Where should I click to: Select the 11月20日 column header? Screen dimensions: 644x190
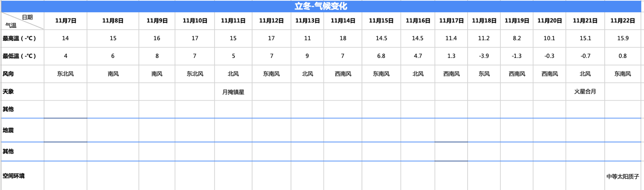(x=549, y=21)
